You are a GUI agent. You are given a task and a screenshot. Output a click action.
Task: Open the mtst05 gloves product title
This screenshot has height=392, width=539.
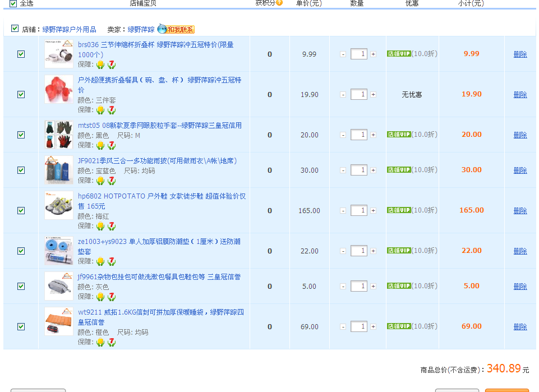(x=159, y=126)
